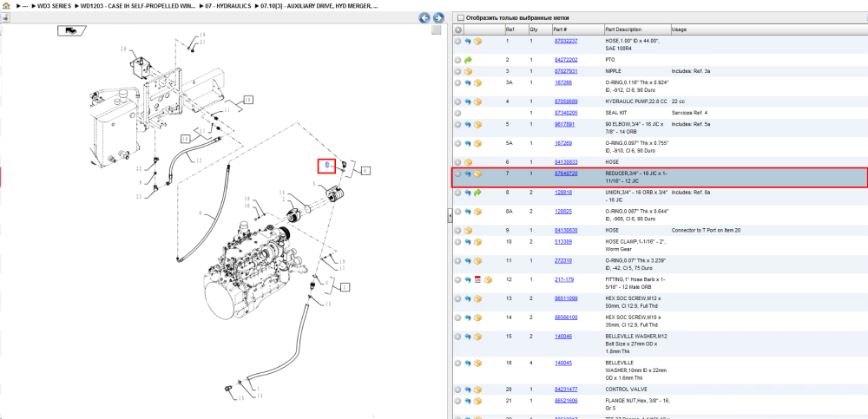Go to next illustration with right arrow
The image size is (868, 419).
[437, 17]
